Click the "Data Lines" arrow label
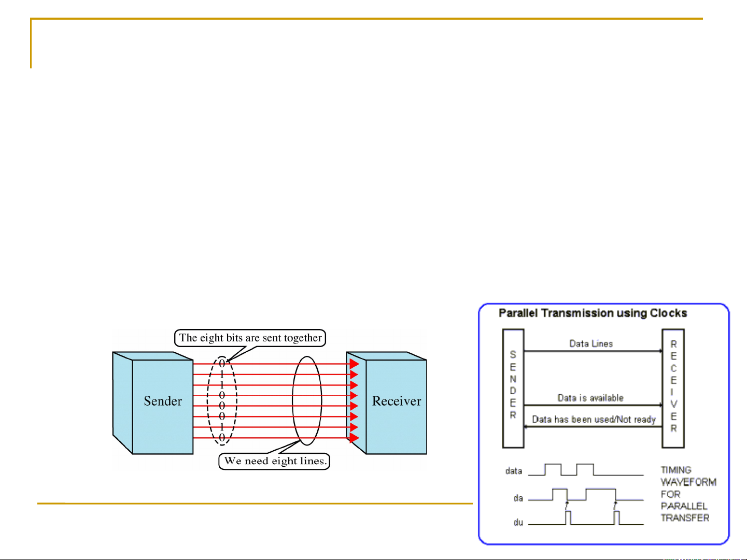Viewport: 747px width, 560px height. [591, 343]
